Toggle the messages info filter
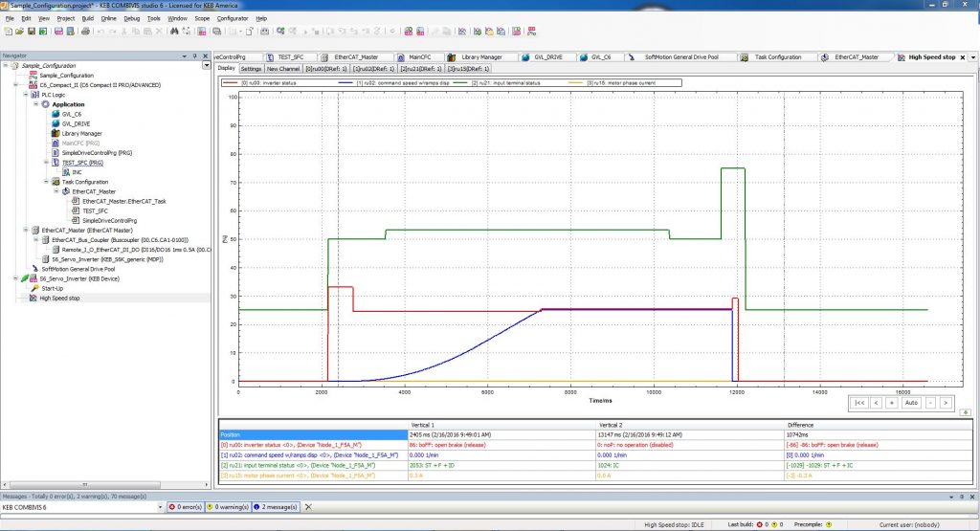 tap(278, 507)
